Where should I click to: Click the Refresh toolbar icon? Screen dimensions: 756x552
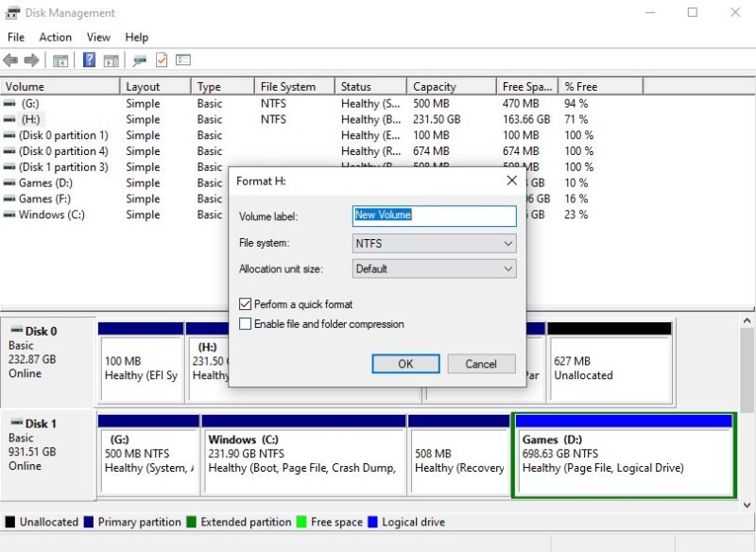coord(161,60)
